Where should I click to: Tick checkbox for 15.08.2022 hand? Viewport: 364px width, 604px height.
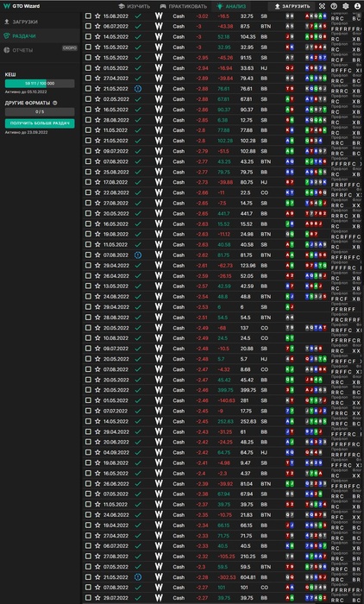pyautogui.click(x=88, y=16)
